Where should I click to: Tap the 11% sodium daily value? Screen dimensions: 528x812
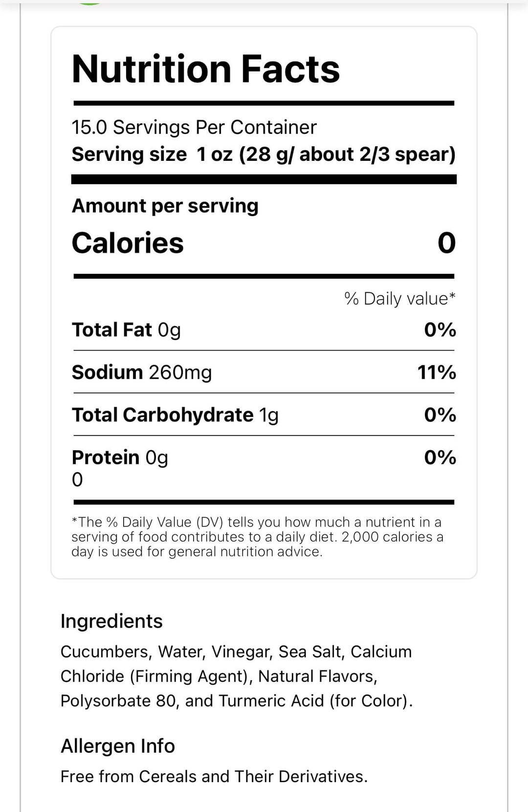click(436, 373)
